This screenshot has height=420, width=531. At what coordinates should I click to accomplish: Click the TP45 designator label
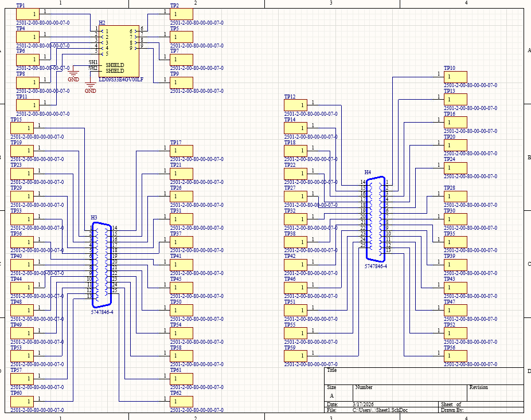click(x=176, y=279)
